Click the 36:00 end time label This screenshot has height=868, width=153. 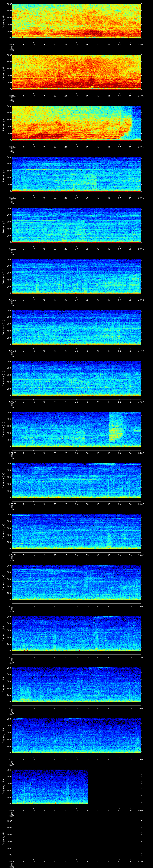pyautogui.click(x=141, y=606)
